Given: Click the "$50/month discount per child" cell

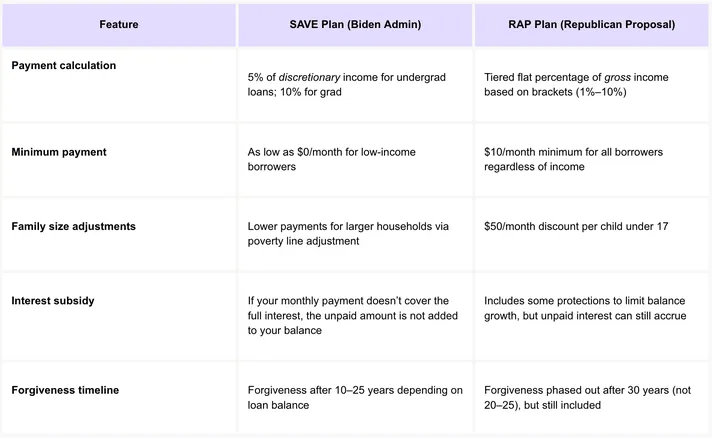Looking at the screenshot, I should point(576,227).
